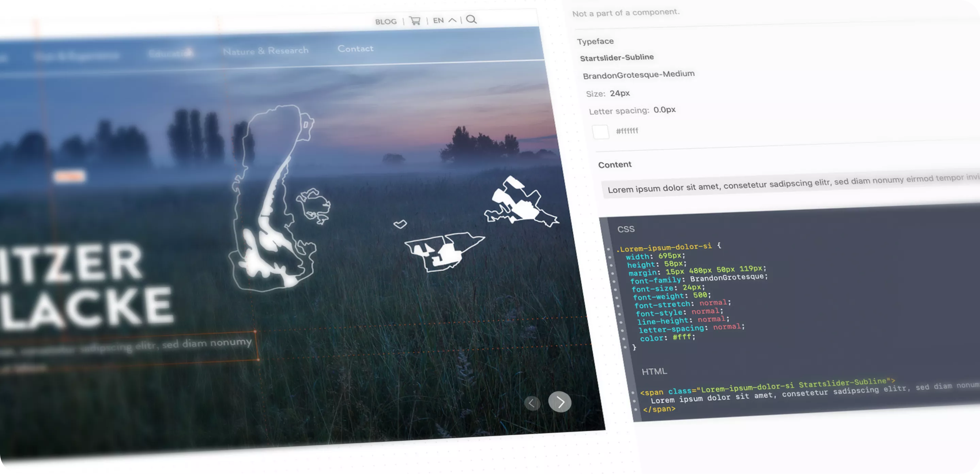Click the next slide arrow
Viewport: 980px width, 474px height.
pyautogui.click(x=560, y=403)
